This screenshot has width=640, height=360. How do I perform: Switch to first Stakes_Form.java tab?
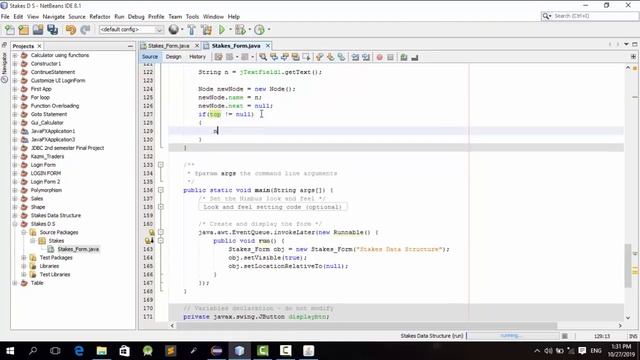(x=169, y=46)
